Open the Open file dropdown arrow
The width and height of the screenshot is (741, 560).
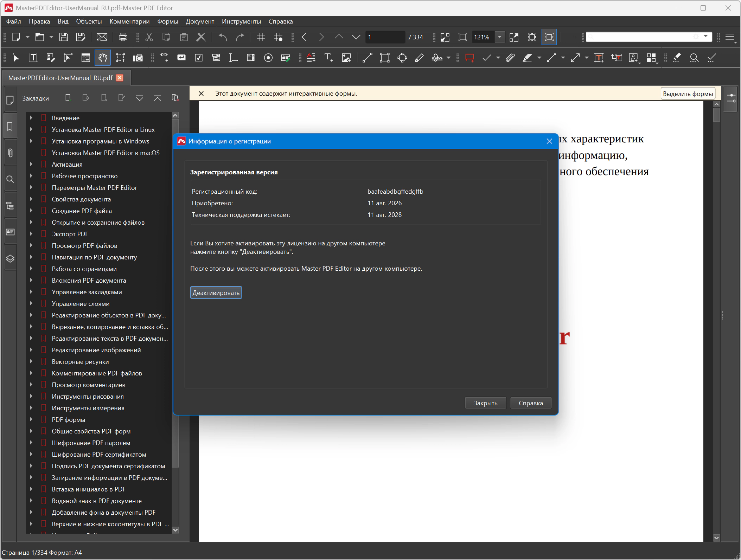51,37
